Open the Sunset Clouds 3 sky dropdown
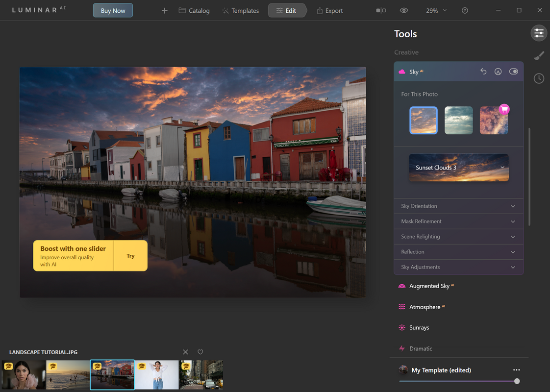The height and width of the screenshot is (392, 550). point(459,168)
